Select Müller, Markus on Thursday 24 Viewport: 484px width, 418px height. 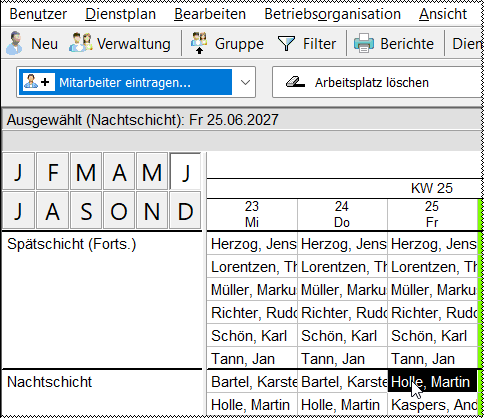tap(342, 290)
